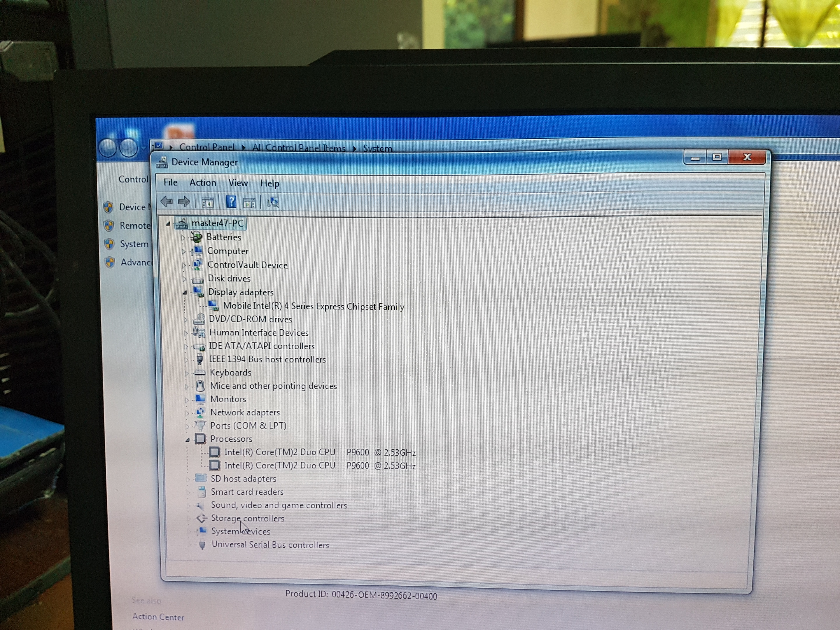Click the Keyboards category icon
840x630 pixels.
click(200, 373)
